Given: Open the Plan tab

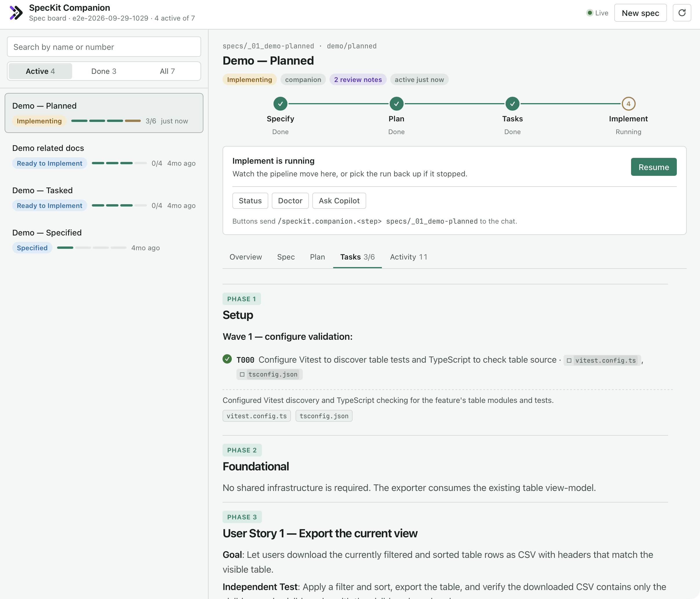Looking at the screenshot, I should coord(317,257).
